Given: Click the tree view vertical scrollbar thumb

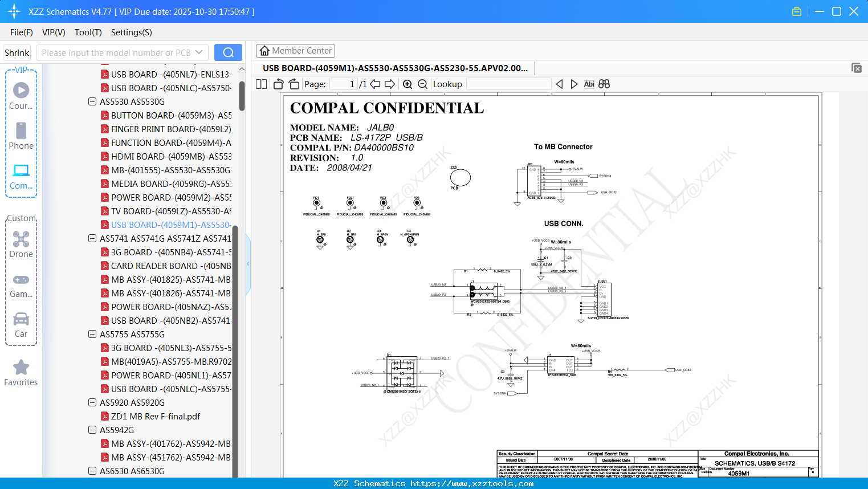Looking at the screenshot, I should click(242, 96).
